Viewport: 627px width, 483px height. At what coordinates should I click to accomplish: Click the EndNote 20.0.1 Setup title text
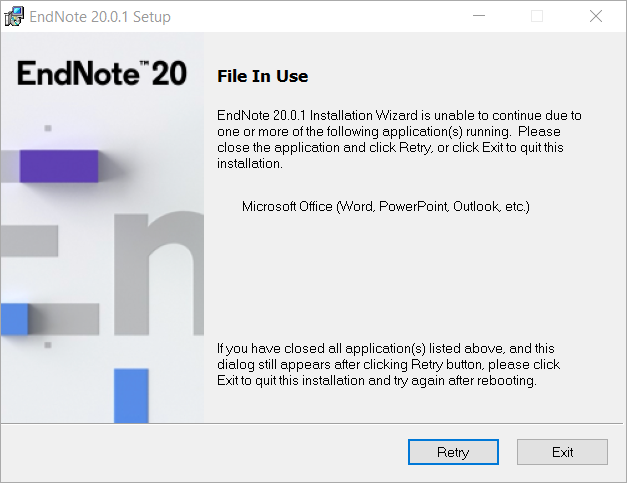[x=100, y=17]
